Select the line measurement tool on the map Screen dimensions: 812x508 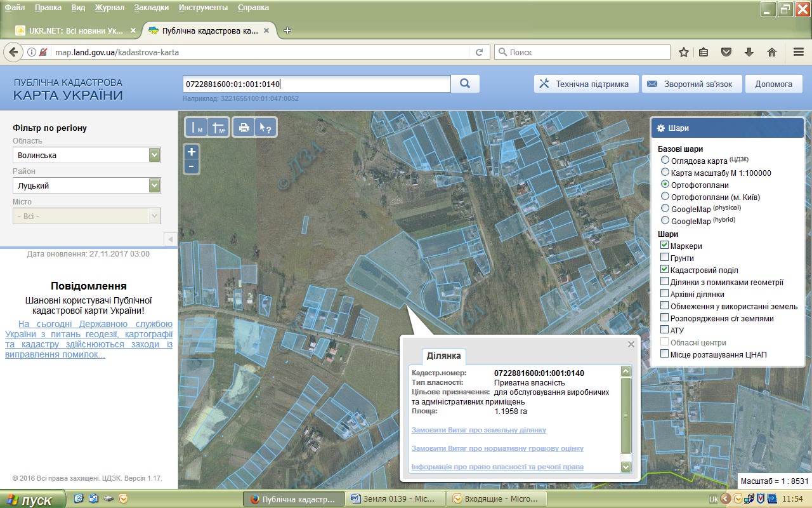pos(196,128)
